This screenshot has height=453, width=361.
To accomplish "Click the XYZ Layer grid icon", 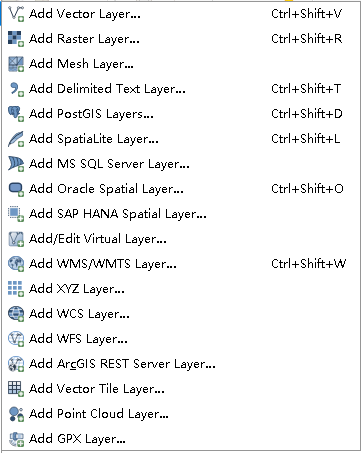I will pyautogui.click(x=16, y=289).
